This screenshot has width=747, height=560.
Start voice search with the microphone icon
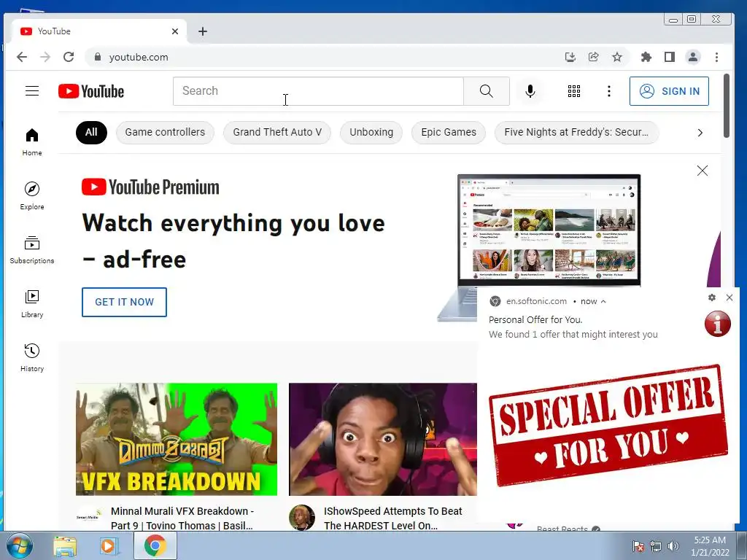[530, 91]
